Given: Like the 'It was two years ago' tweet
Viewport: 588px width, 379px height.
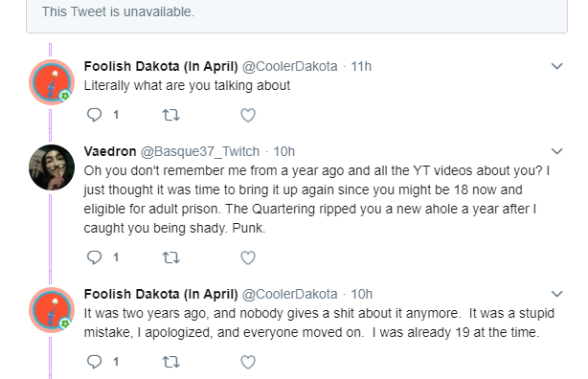Looking at the screenshot, I should click(248, 362).
